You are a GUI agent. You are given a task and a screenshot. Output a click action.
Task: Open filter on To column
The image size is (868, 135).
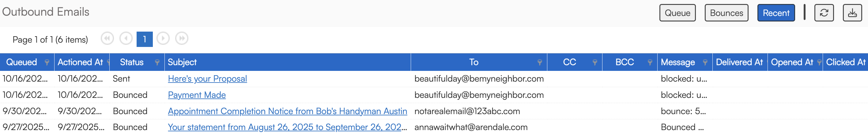click(540, 62)
